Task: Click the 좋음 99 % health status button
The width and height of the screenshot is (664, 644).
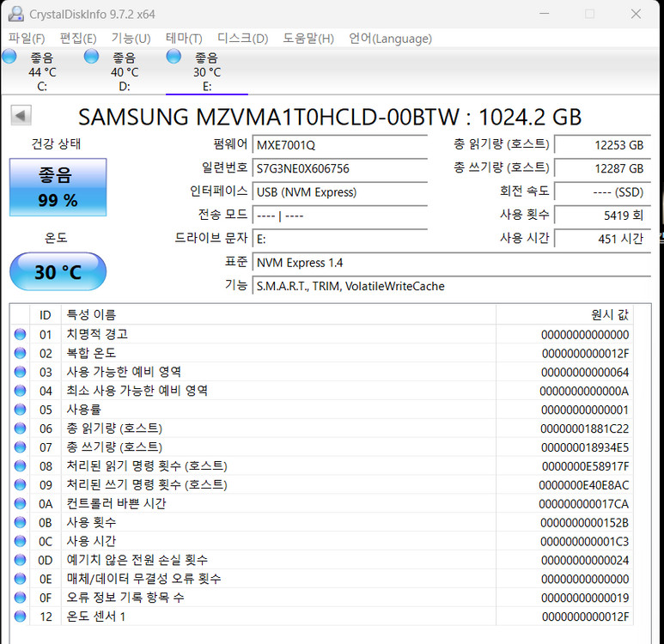Action: click(58, 187)
